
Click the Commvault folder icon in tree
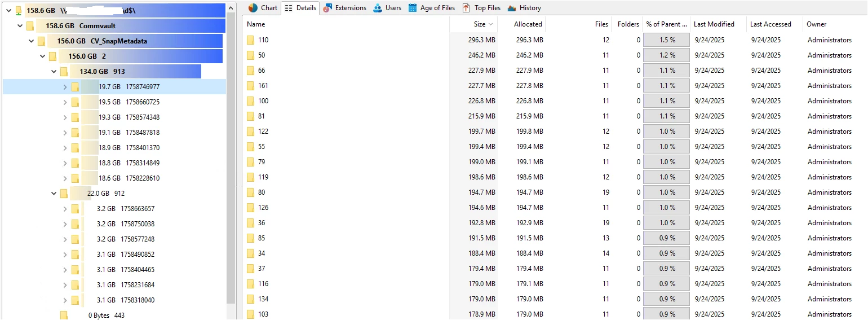click(x=30, y=26)
